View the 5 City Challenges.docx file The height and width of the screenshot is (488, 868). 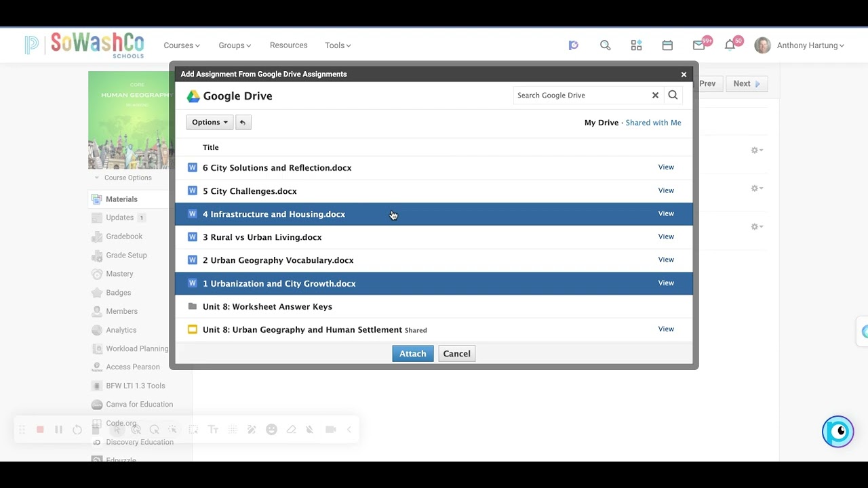click(666, 190)
